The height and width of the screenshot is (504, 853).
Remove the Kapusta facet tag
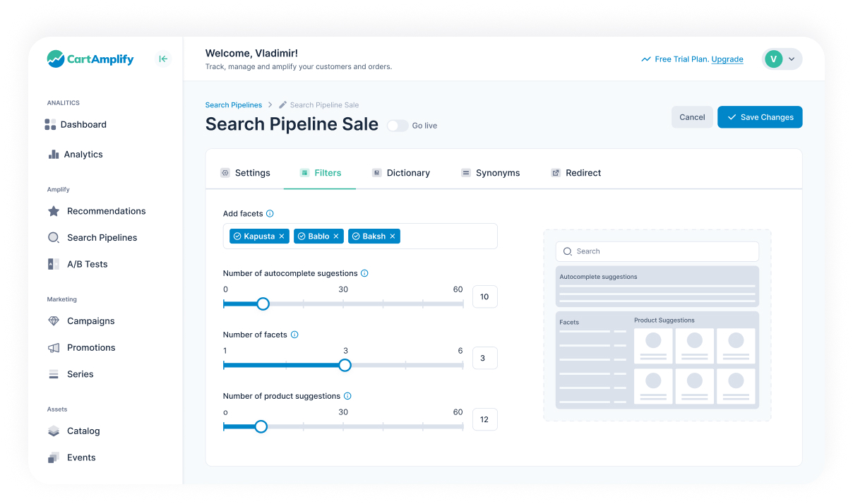[282, 236]
